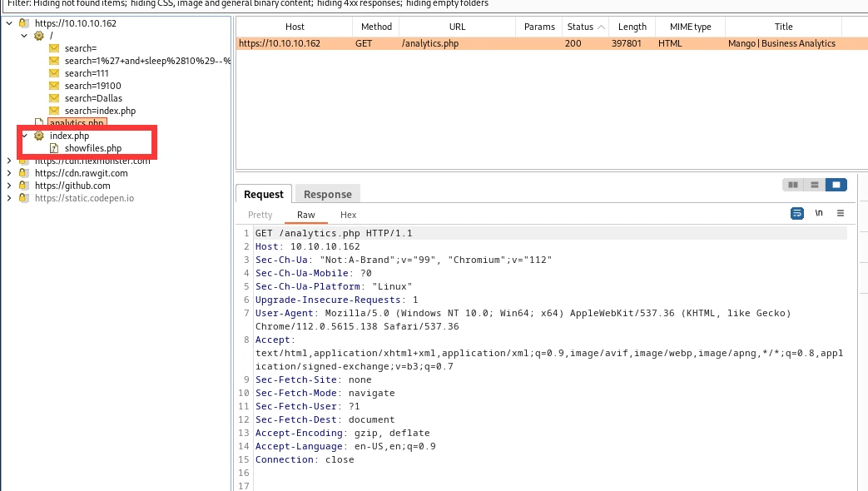The height and width of the screenshot is (491, 868).
Task: Select search=Dallas tree entry
Action: click(93, 98)
